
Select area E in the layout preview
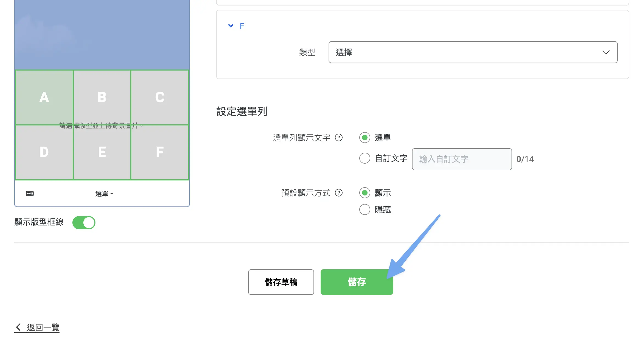click(102, 152)
